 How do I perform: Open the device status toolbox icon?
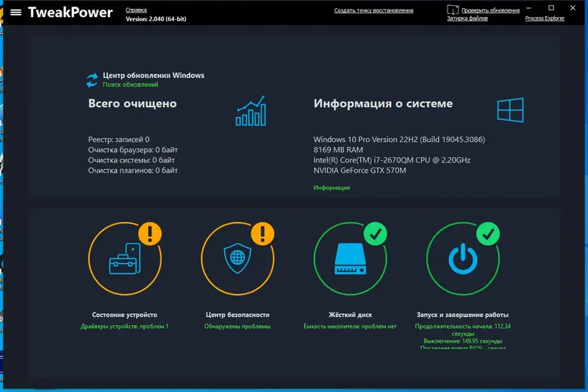pyautogui.click(x=125, y=259)
